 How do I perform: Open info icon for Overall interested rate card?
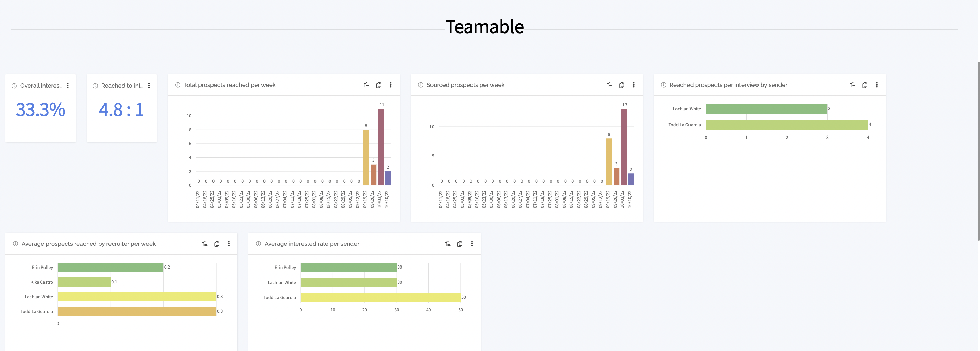(14, 86)
